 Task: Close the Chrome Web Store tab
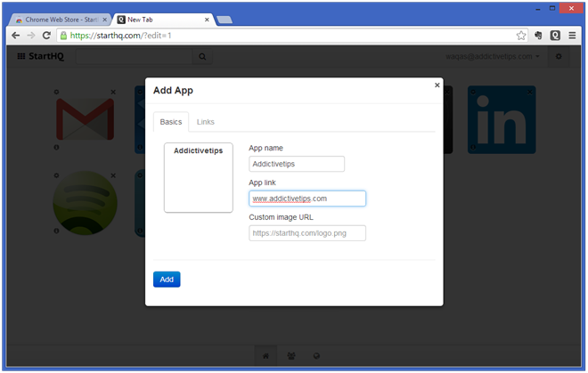click(104, 20)
